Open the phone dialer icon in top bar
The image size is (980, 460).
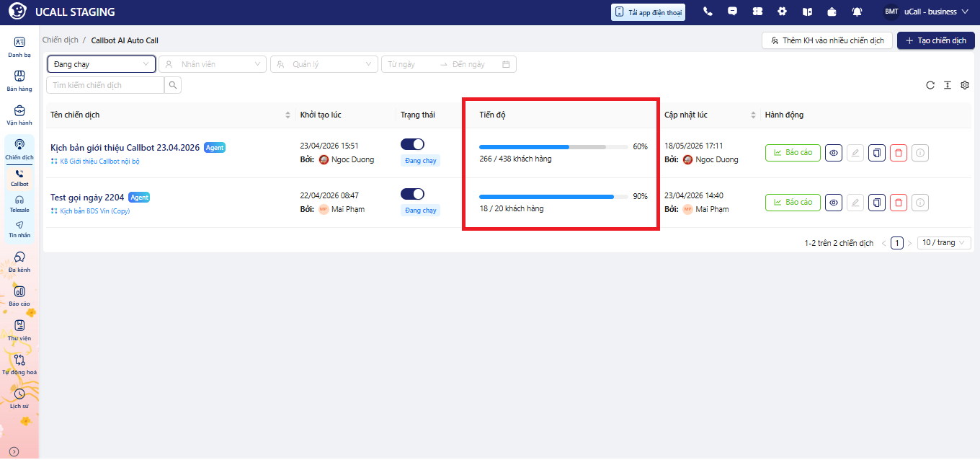708,12
